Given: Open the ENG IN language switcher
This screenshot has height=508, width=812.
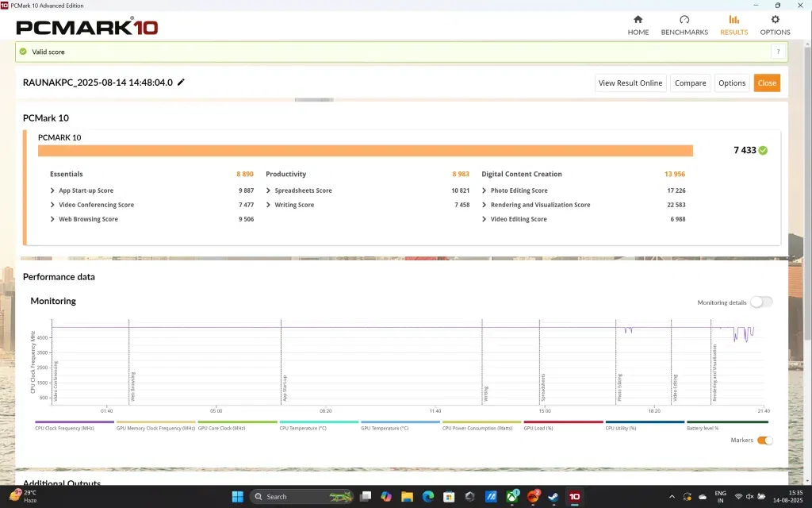Looking at the screenshot, I should (720, 497).
